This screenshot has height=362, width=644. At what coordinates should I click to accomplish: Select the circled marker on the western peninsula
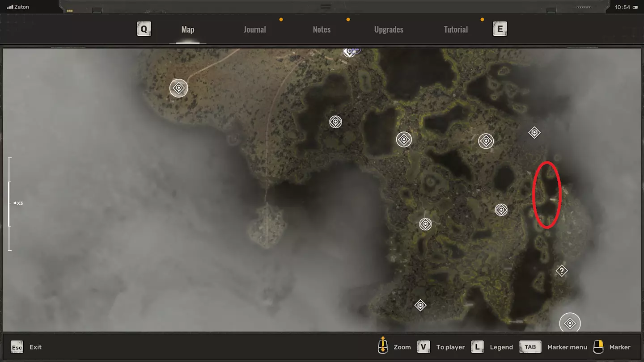(x=179, y=88)
